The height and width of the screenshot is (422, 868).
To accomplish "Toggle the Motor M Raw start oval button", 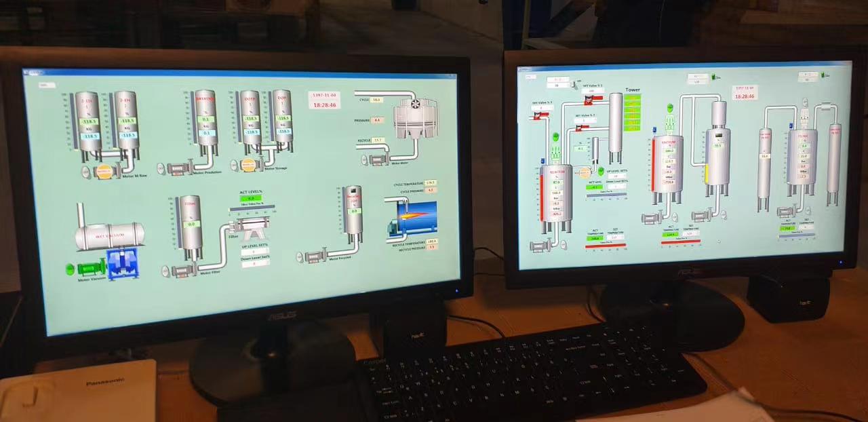I will (x=85, y=172).
